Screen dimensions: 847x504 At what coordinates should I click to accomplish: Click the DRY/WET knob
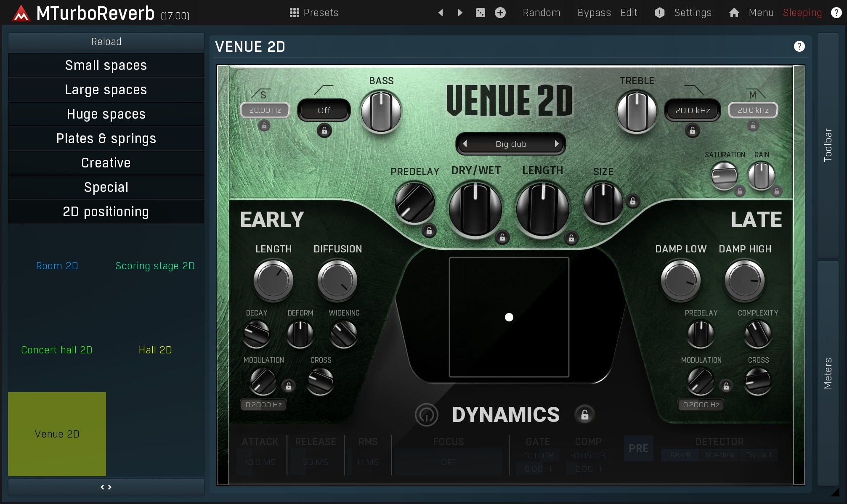475,209
